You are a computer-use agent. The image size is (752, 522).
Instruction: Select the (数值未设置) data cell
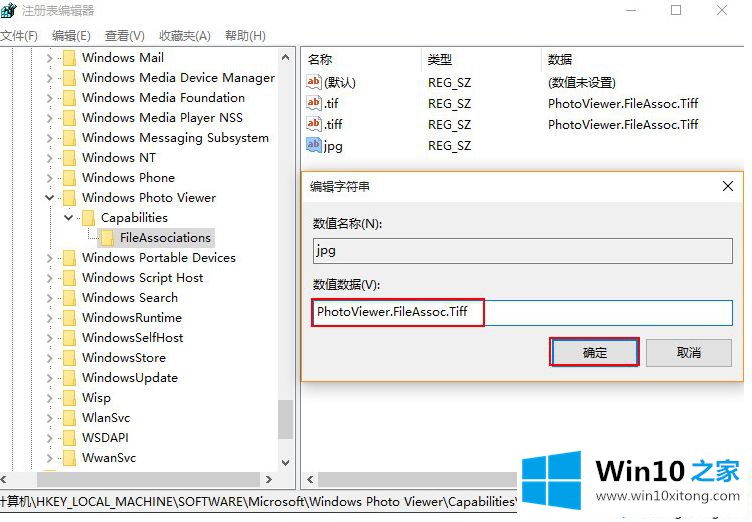(581, 83)
